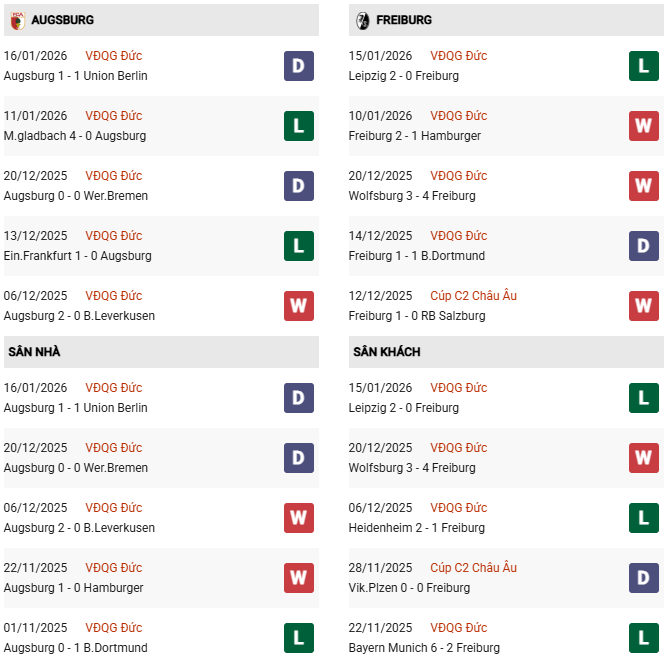Click the W badge for Freiburg 2-1 Hamburger
This screenshot has width=670, height=665.
coord(643,126)
